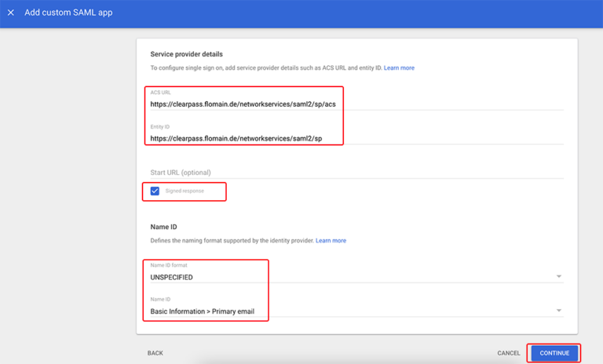Click the CONTINUE button

554,353
